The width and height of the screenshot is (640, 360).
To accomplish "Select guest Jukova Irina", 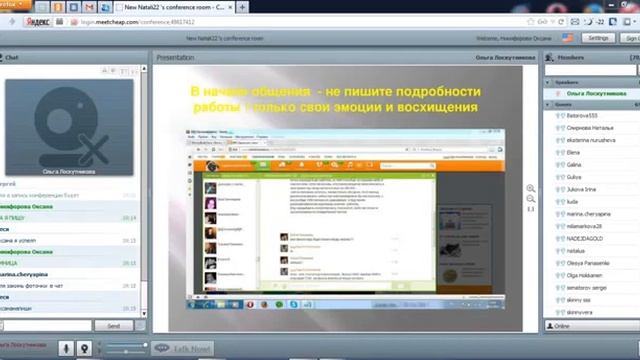I will click(x=581, y=189).
